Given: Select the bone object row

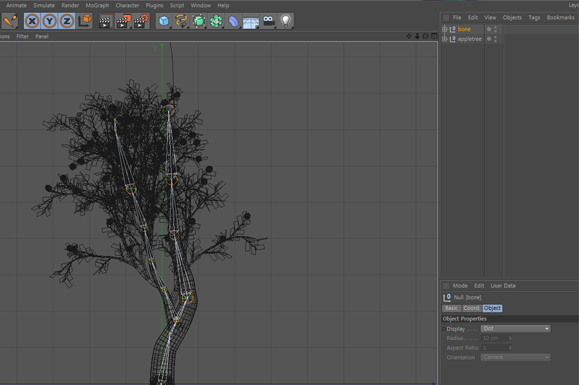Looking at the screenshot, I should coord(463,29).
